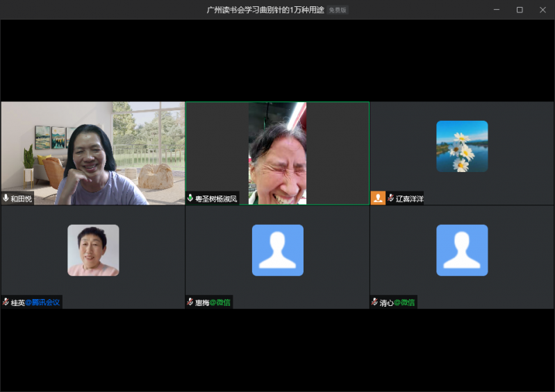Click the default avatar in 清心's tile
The height and width of the screenshot is (392, 555).
pos(462,250)
